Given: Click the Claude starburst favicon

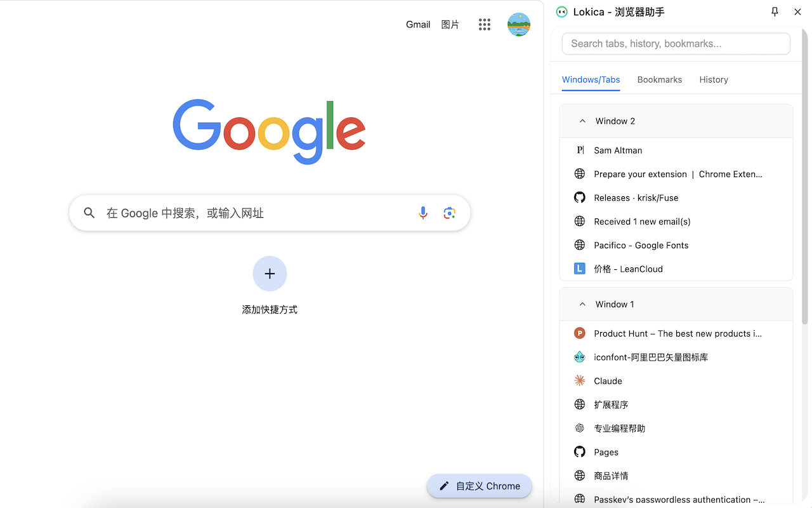Looking at the screenshot, I should tap(579, 380).
